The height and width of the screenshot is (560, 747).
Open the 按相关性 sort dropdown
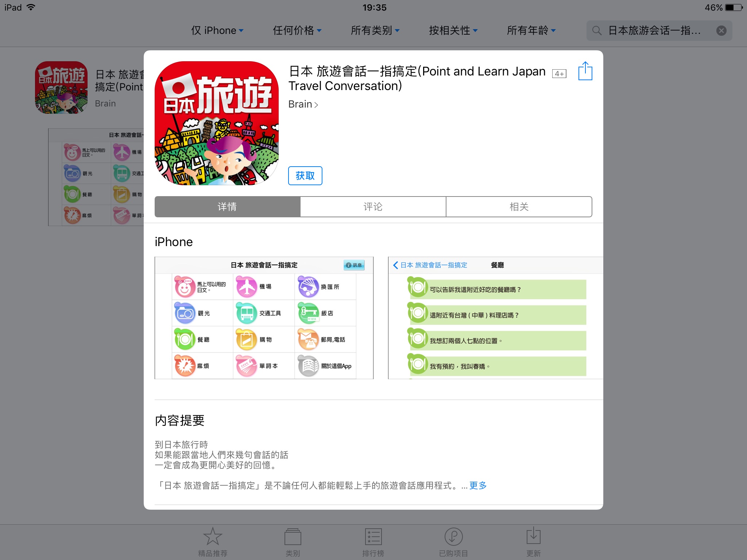(x=453, y=30)
